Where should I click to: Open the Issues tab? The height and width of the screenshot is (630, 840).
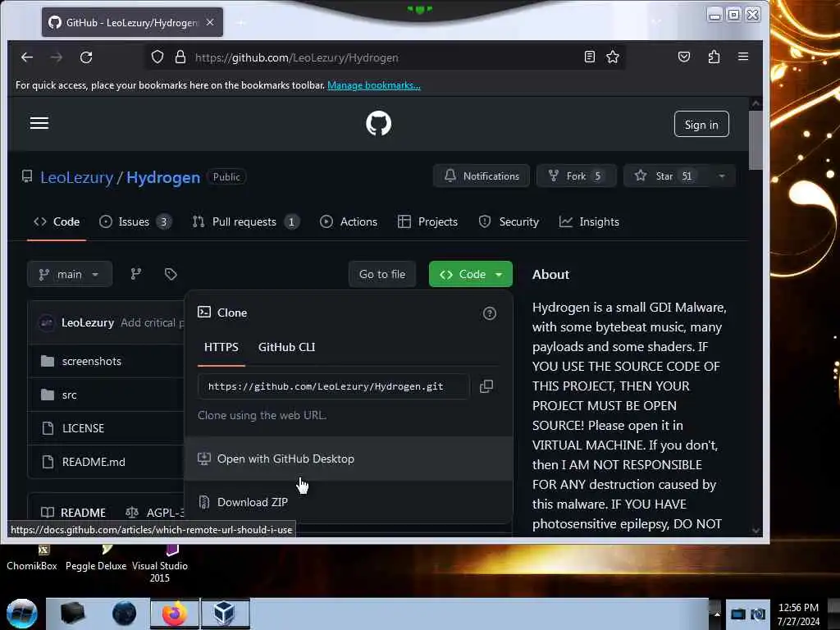135,221
